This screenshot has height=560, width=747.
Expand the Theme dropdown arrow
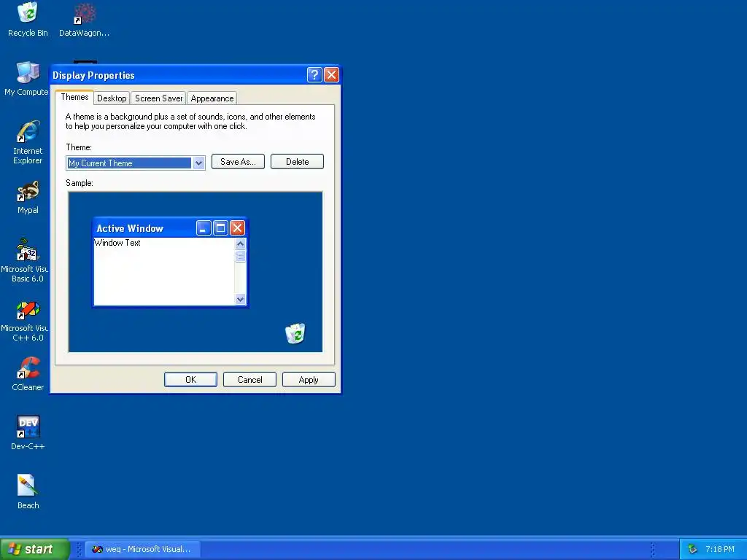(198, 163)
